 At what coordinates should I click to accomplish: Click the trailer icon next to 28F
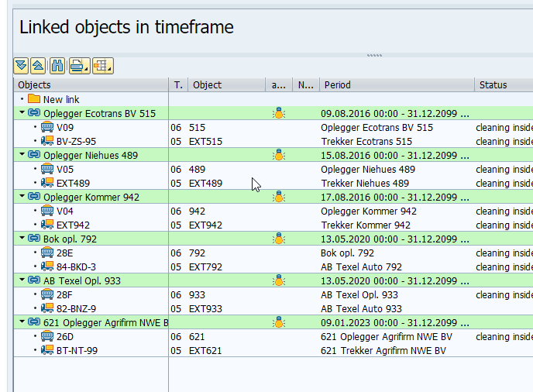(47, 294)
